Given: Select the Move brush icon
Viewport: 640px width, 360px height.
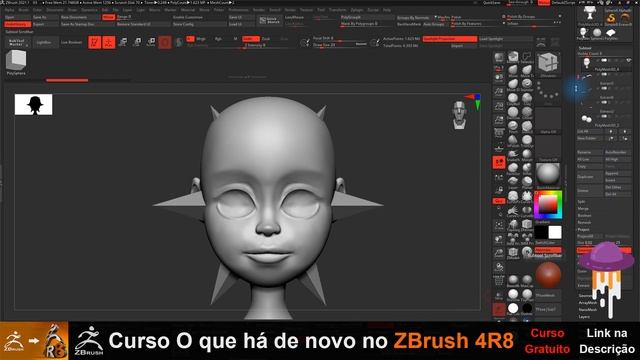Looking at the screenshot, I should point(513,70).
